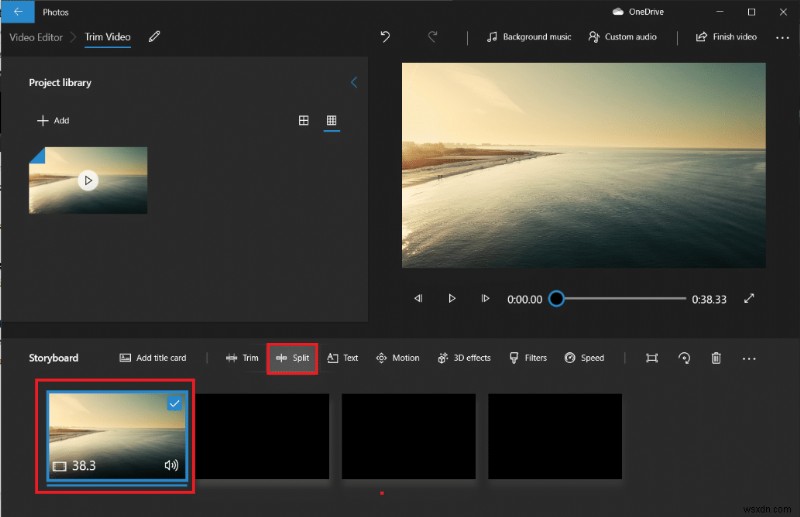
Task: Click Finish video button
Action: (x=725, y=37)
